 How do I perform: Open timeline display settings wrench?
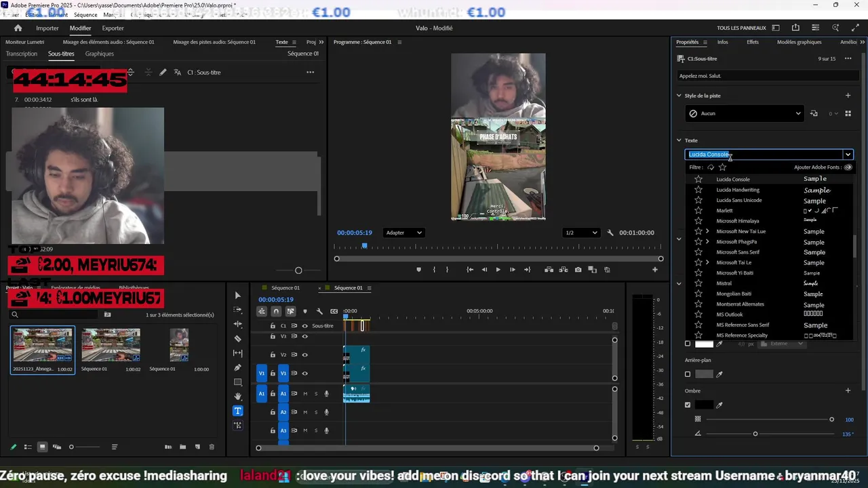319,311
